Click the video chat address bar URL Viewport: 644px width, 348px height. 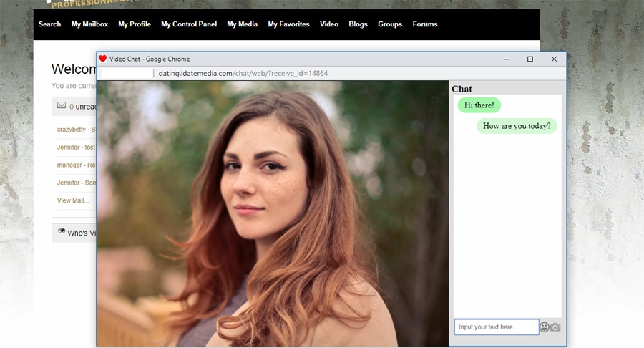click(243, 73)
